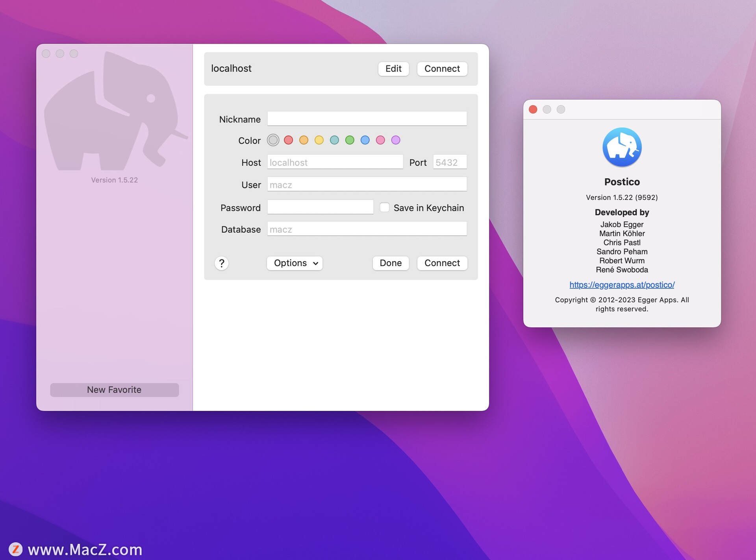
Task: Select the blue color swatch
Action: coord(365,140)
